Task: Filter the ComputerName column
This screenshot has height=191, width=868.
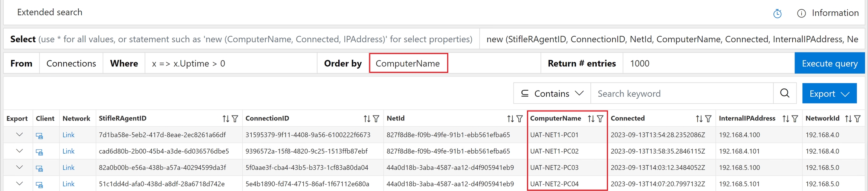Action: point(600,119)
